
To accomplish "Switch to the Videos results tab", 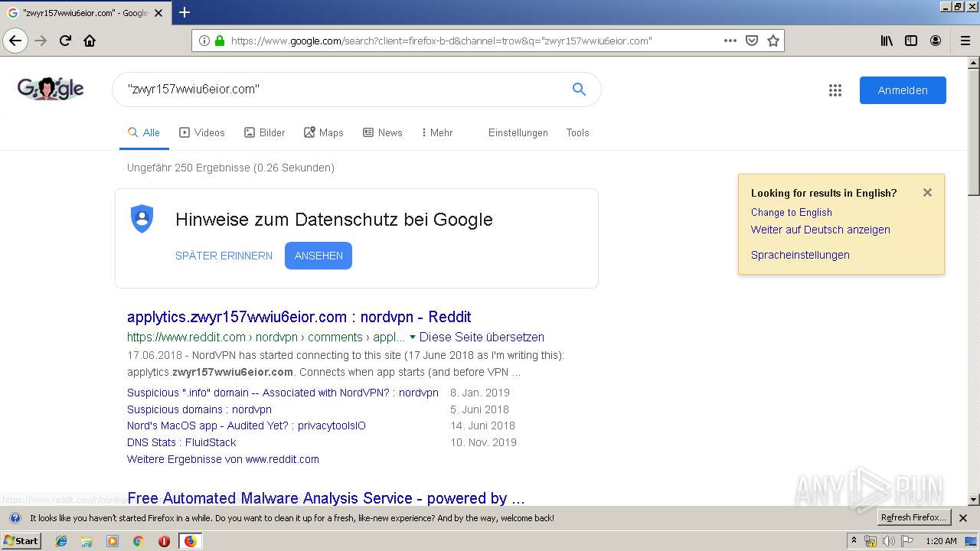I will click(202, 132).
